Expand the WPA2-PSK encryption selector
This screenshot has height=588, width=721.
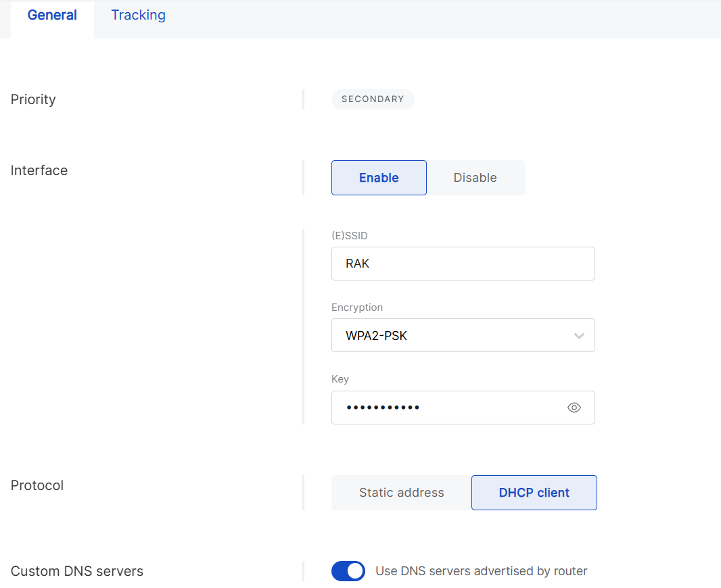[463, 335]
